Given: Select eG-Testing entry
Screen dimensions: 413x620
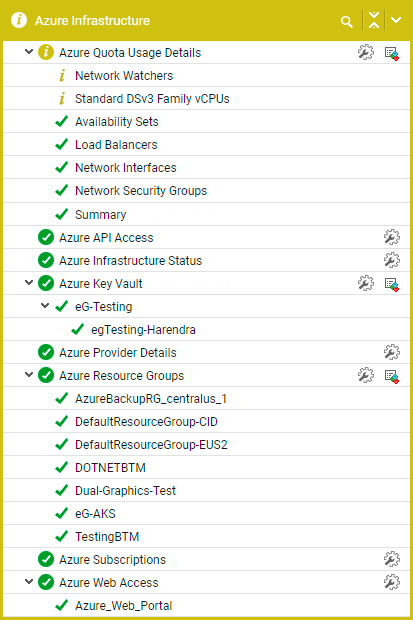Looking at the screenshot, I should click(x=104, y=306).
